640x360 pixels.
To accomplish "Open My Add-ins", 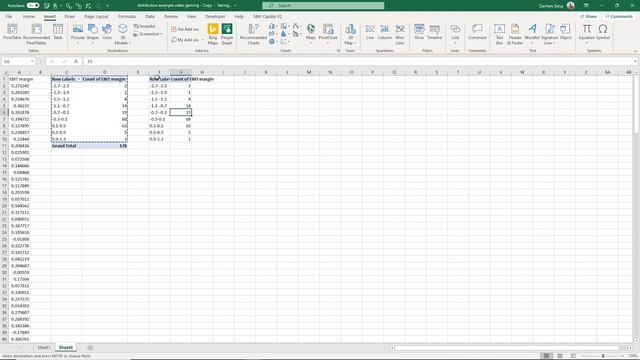I will tap(187, 40).
